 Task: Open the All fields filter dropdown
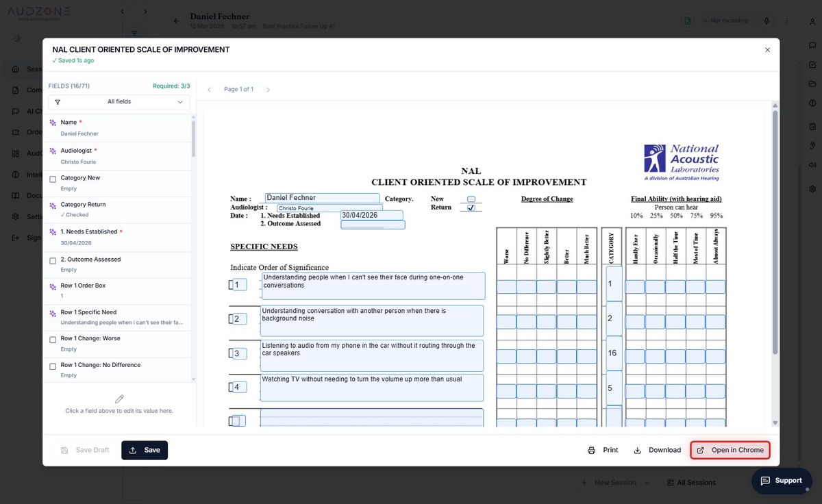119,102
